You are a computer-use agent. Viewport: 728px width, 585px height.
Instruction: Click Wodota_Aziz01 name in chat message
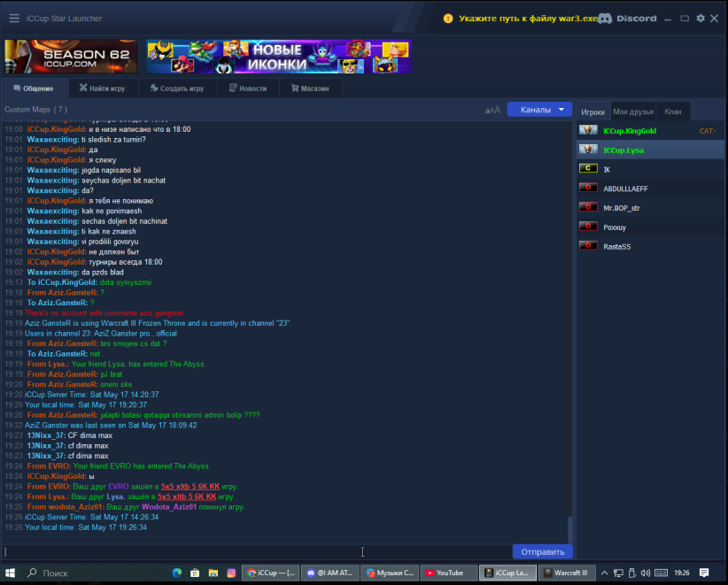point(169,507)
